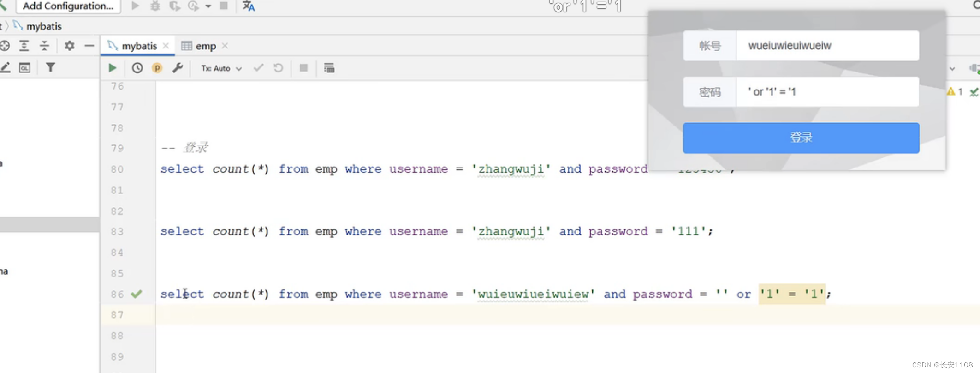The width and height of the screenshot is (980, 373).
Task: Expand the chevron at the editor's right edge
Action: (952, 69)
